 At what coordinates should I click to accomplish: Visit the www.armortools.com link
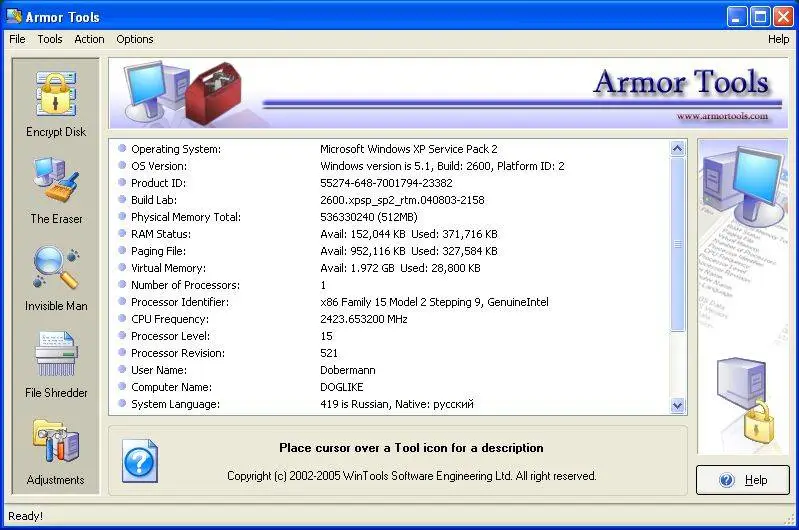(722, 116)
